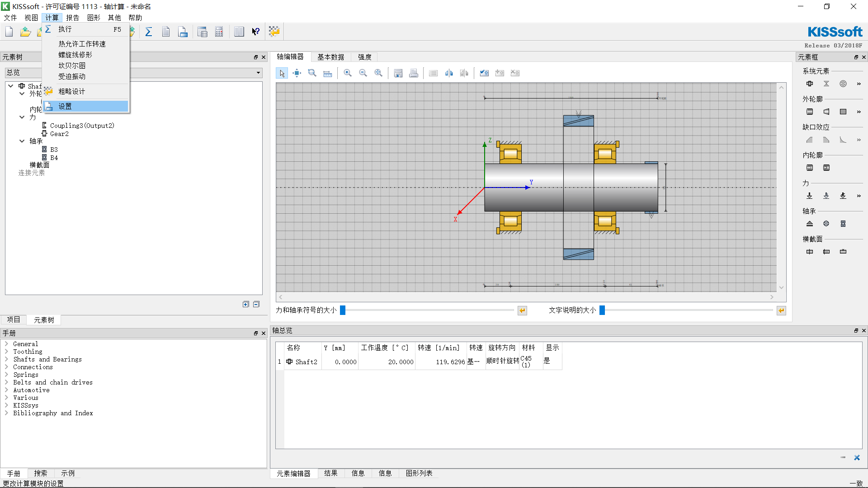Switch to the 项目 tab
Viewport: 868px width, 488px height.
click(x=13, y=319)
